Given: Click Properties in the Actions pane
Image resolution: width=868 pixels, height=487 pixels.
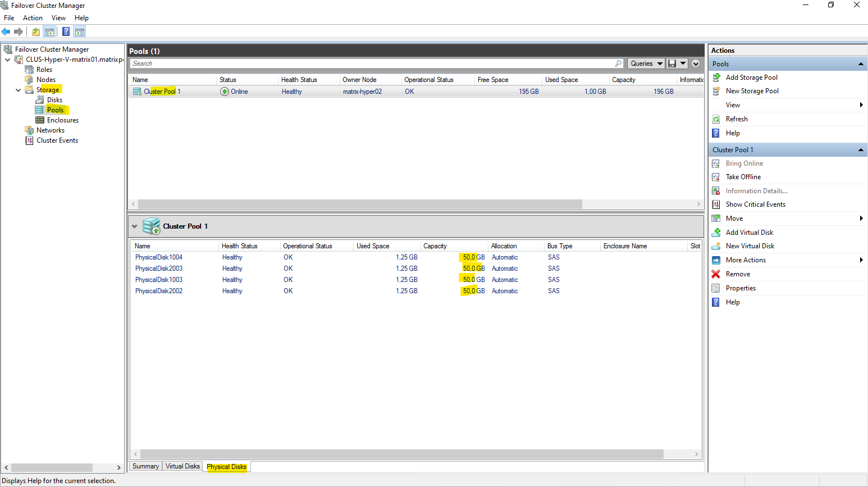Looking at the screenshot, I should pyautogui.click(x=741, y=288).
